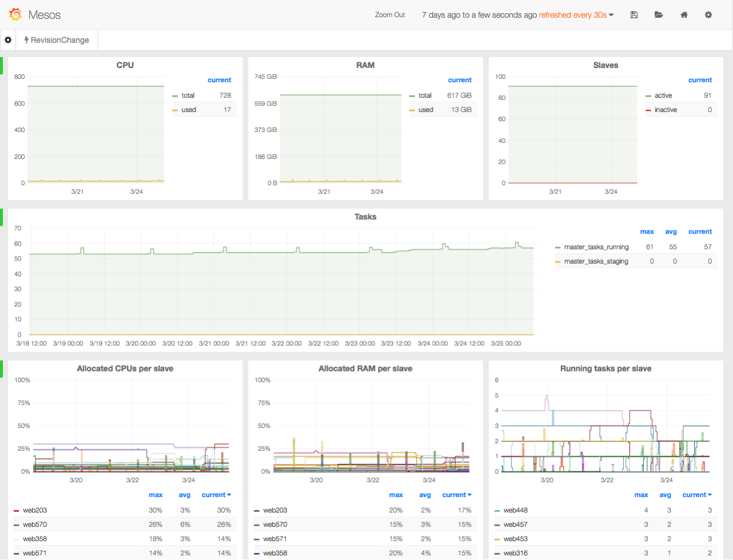Click Slaves inactive legend color swatch
Screen dimensions: 733x560
click(648, 110)
